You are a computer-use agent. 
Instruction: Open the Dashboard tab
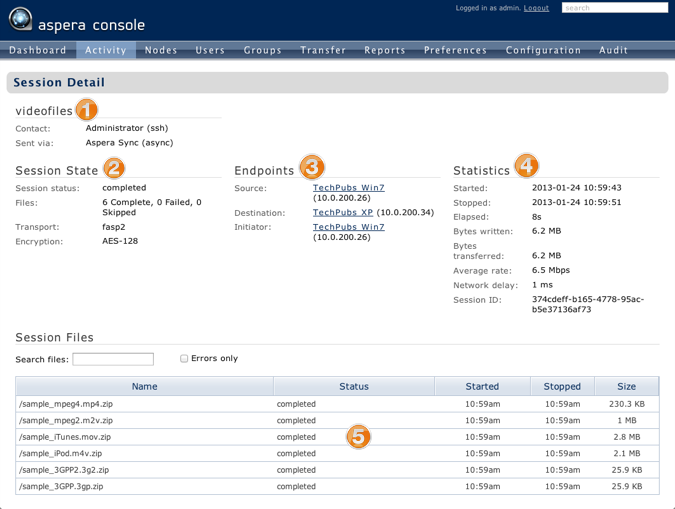pos(38,50)
